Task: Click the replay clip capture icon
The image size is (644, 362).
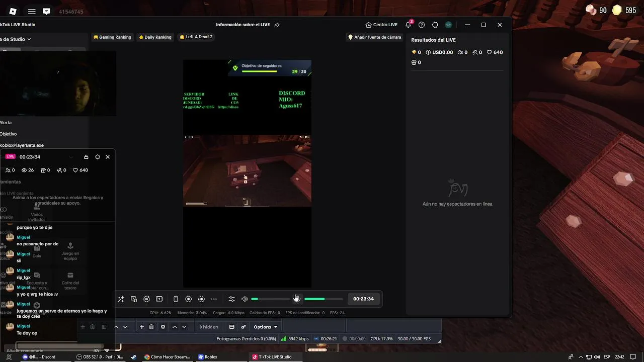Action: pyautogui.click(x=201, y=299)
